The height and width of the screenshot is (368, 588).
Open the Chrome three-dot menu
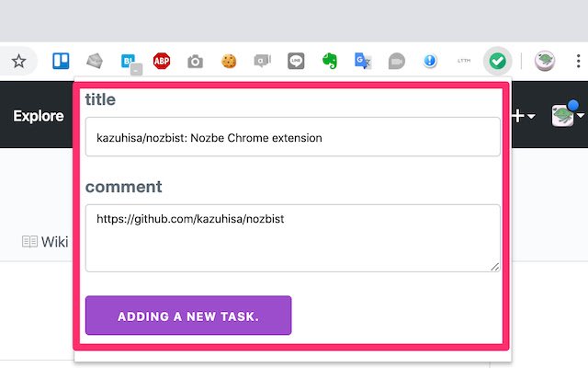[579, 61]
